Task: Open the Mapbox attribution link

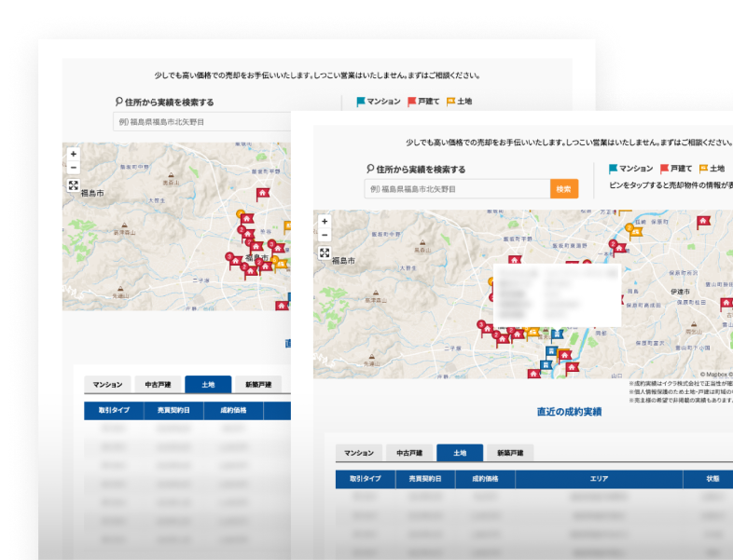Action: 714,374
